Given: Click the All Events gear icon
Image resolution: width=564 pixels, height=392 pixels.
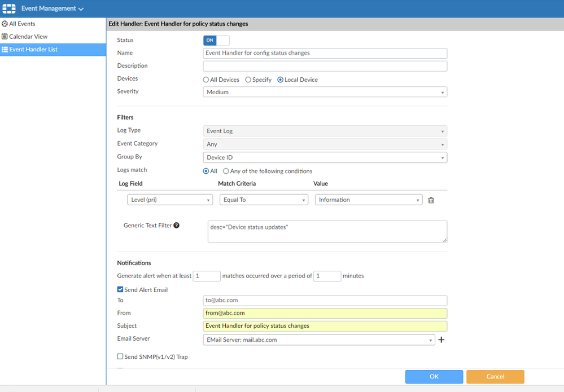Looking at the screenshot, I should 5,24.
